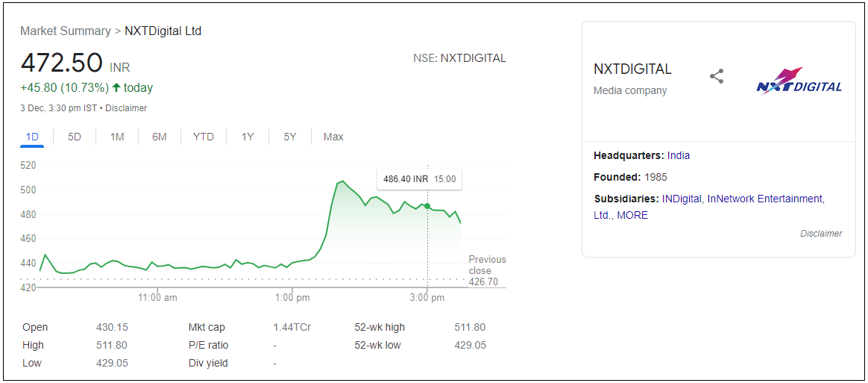Click the Open value 430.15
The image size is (868, 383).
coord(112,327)
